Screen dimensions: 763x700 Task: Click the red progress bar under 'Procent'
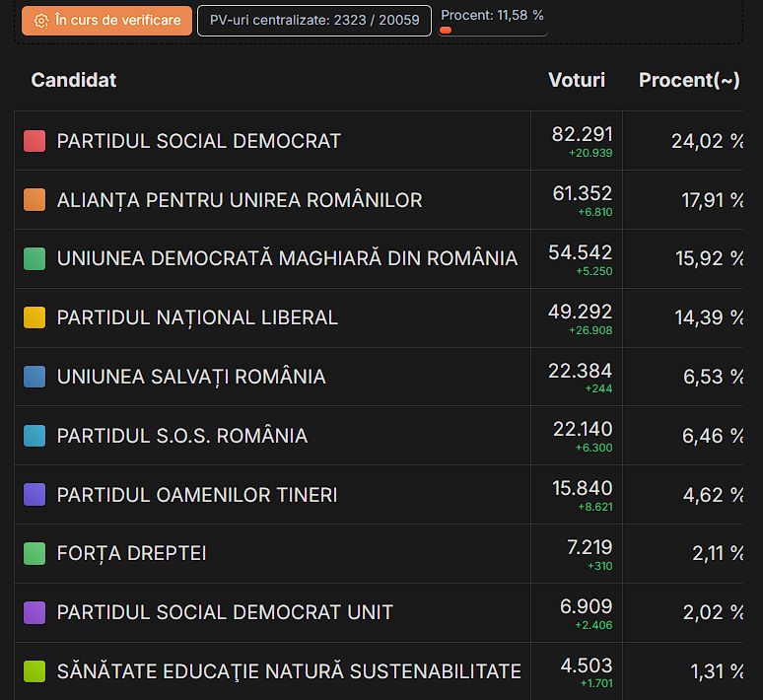pyautogui.click(x=446, y=31)
